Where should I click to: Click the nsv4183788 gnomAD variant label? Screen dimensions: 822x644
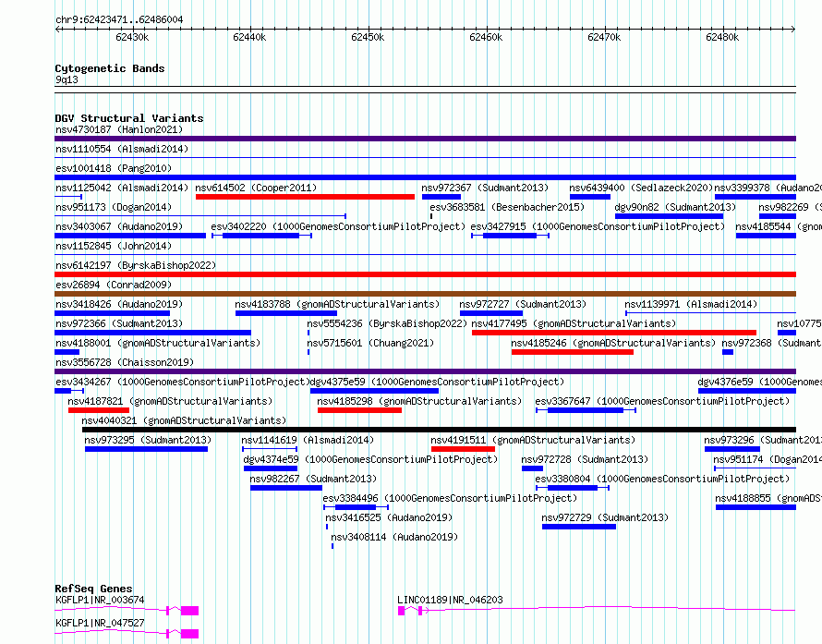[x=337, y=304]
